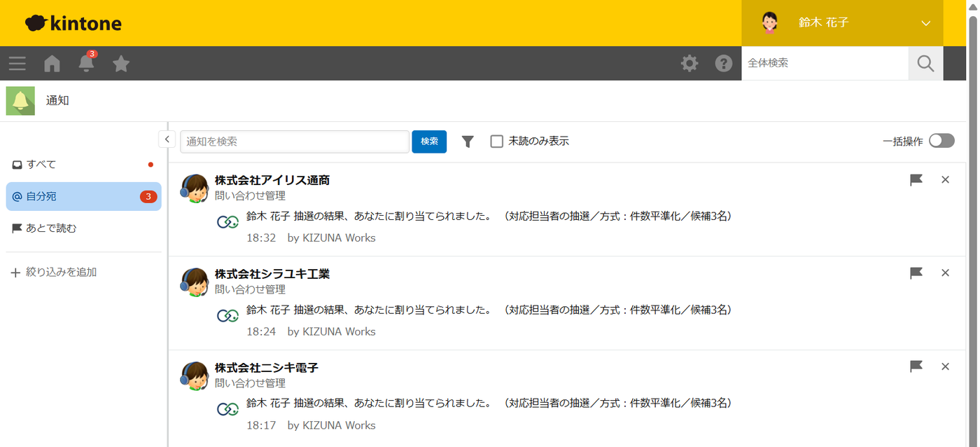Click 問い合わせ管理 under 株式会社ニシキ電子
The image size is (980, 447).
pyautogui.click(x=250, y=383)
